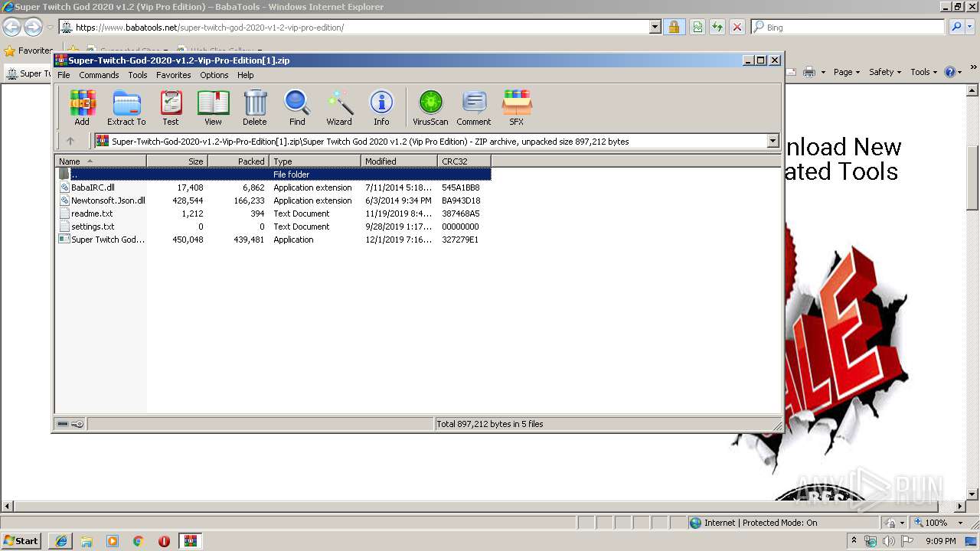The width and height of the screenshot is (980, 551).
Task: Expand the WinRAR archive path dropdown
Action: (x=773, y=141)
